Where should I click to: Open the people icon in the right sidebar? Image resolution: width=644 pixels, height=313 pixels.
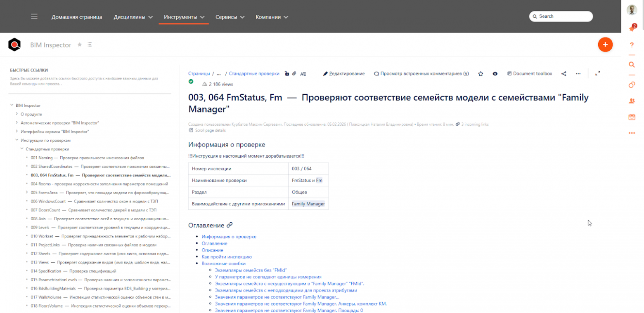point(632,101)
